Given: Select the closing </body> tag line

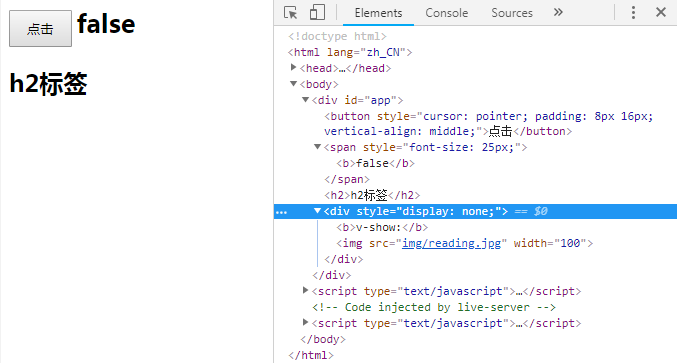Looking at the screenshot, I should point(323,339).
